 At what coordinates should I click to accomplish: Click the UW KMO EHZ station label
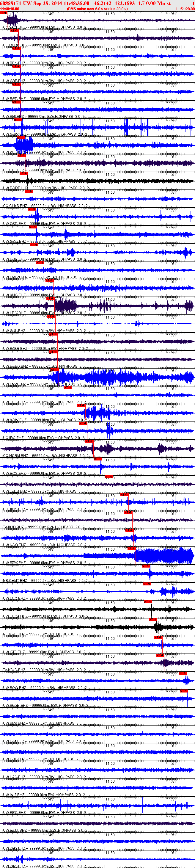[x=14, y=295]
